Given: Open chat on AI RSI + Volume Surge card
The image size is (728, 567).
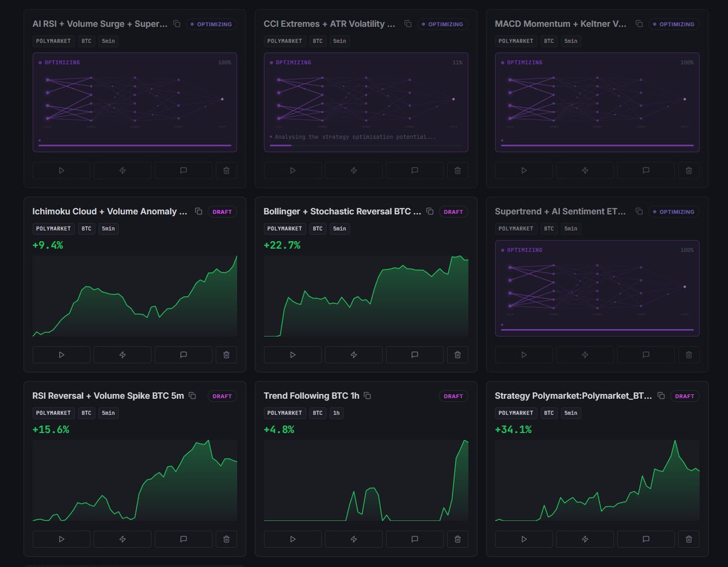Looking at the screenshot, I should (x=183, y=171).
